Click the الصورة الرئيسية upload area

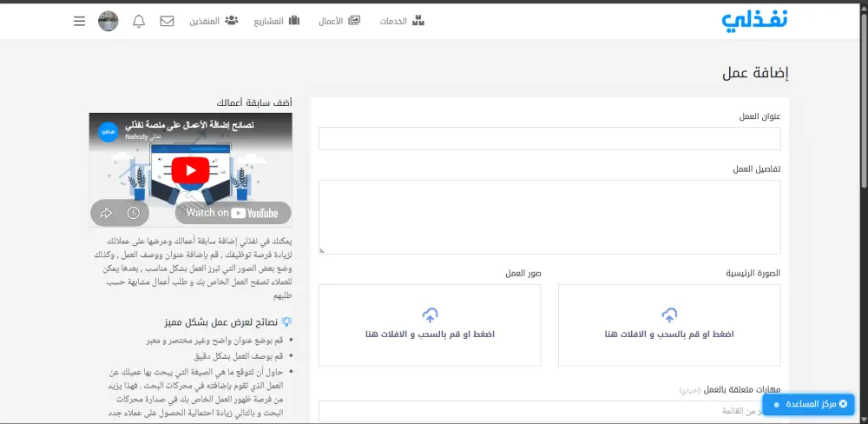pos(669,325)
